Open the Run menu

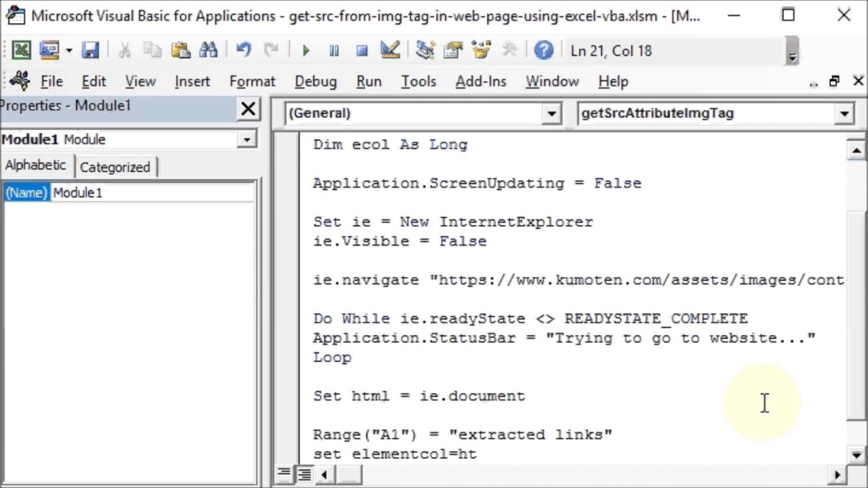pos(369,81)
